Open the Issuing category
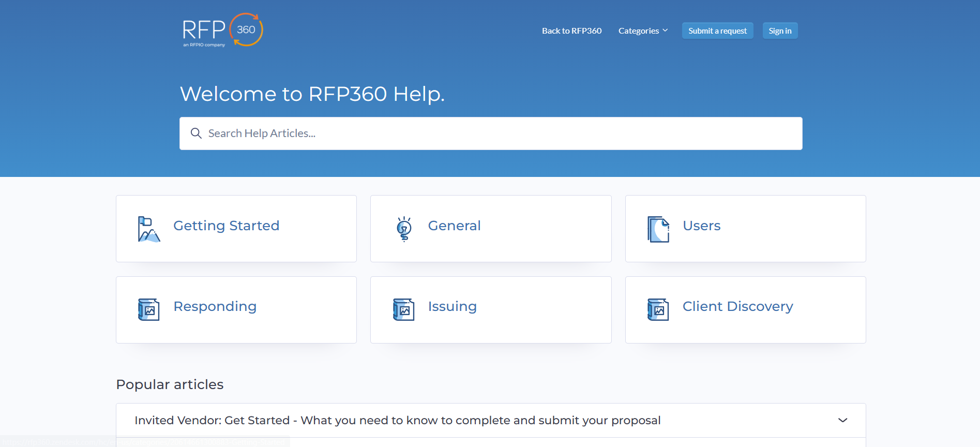980x447 pixels. tap(491, 310)
